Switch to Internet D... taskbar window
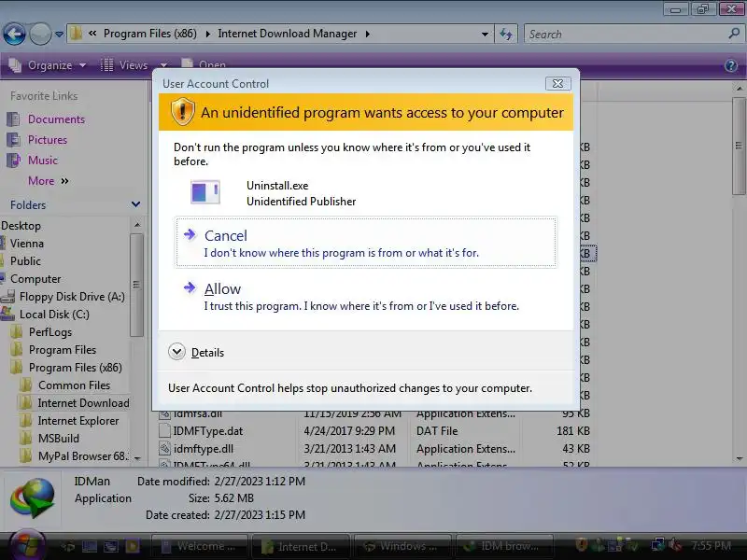The image size is (747, 560). tap(301, 546)
